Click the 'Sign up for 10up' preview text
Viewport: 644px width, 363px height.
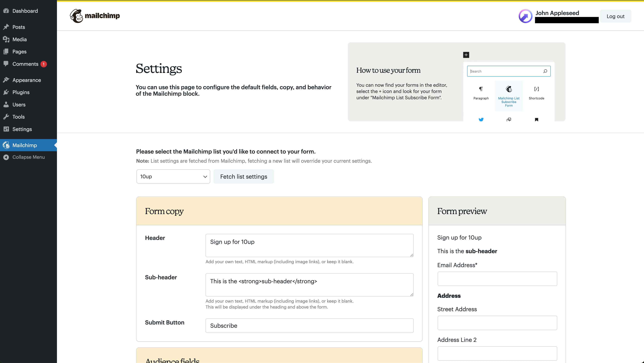click(x=459, y=237)
